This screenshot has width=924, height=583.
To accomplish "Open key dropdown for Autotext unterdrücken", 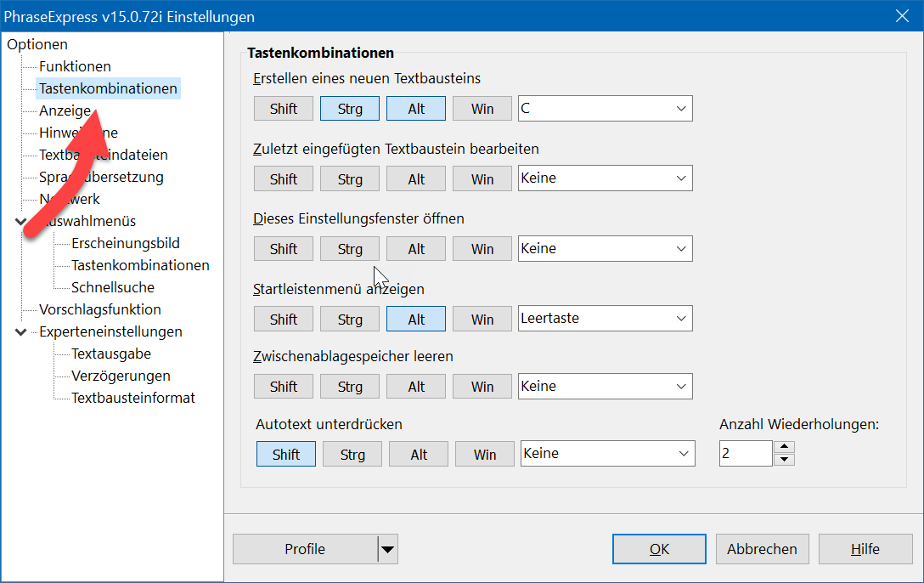I will [x=607, y=453].
